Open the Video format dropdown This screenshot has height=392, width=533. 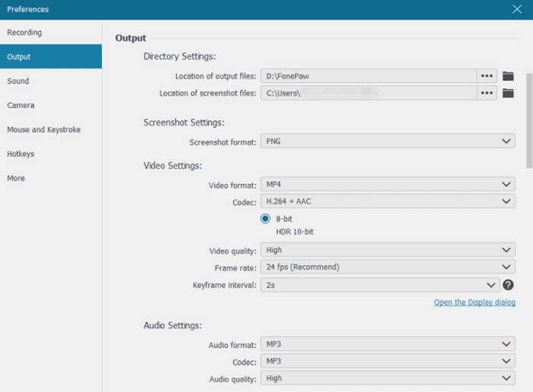pos(388,184)
